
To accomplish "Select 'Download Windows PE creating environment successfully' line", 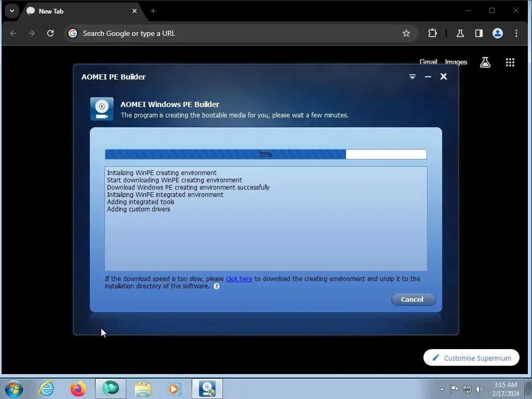I will [x=188, y=187].
